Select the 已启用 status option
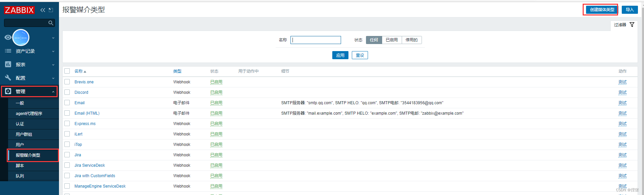 click(392, 40)
